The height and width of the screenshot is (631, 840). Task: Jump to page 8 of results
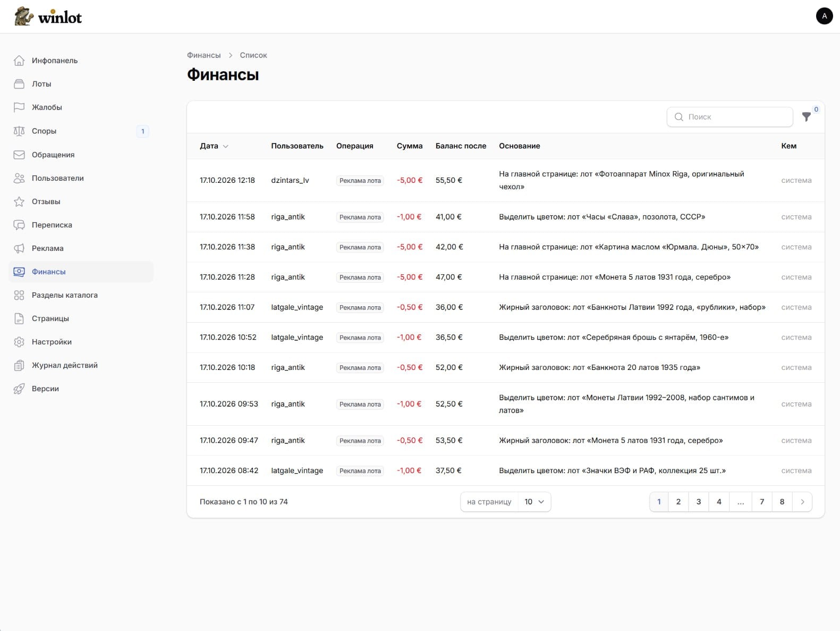pos(782,502)
